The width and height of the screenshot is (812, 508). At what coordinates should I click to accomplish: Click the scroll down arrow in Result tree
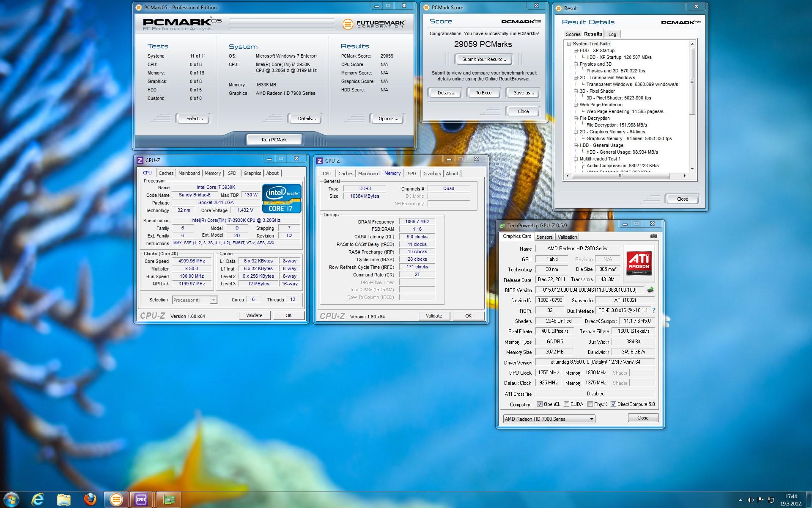click(692, 169)
